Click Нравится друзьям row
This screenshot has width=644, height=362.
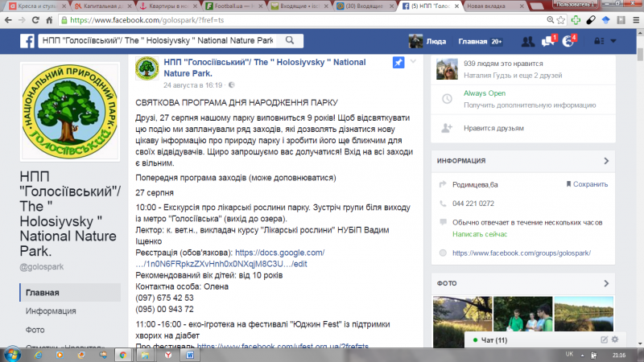(522, 128)
